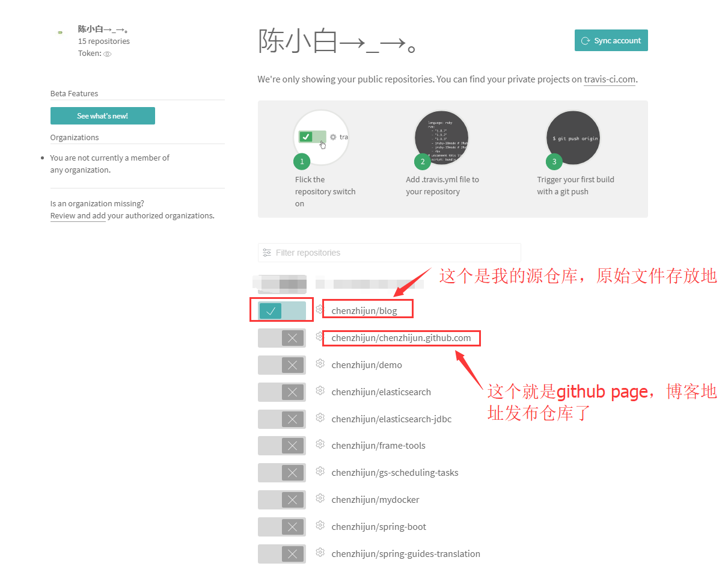The width and height of the screenshot is (728, 566).
Task: Open settings gear for chenzhijun/blog
Action: (320, 309)
